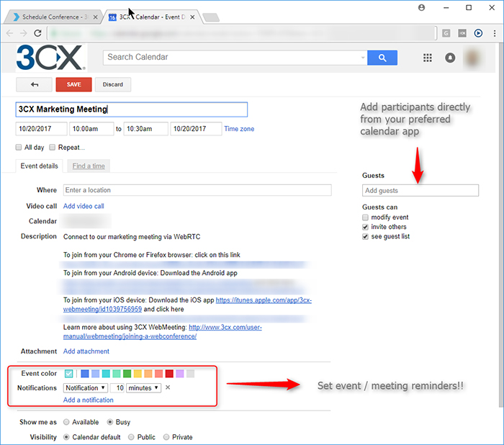Open the blurred Calendar selector
The image size is (504, 445).
pyautogui.click(x=87, y=221)
